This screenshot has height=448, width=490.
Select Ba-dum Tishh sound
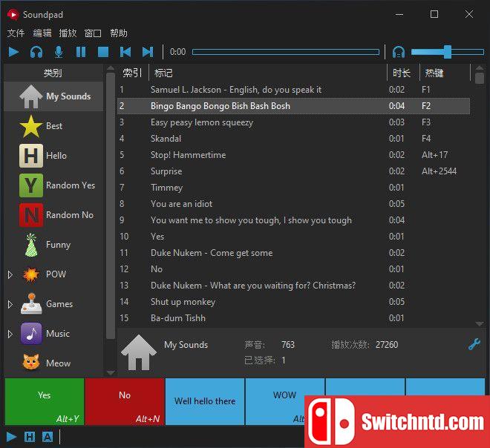coord(294,318)
